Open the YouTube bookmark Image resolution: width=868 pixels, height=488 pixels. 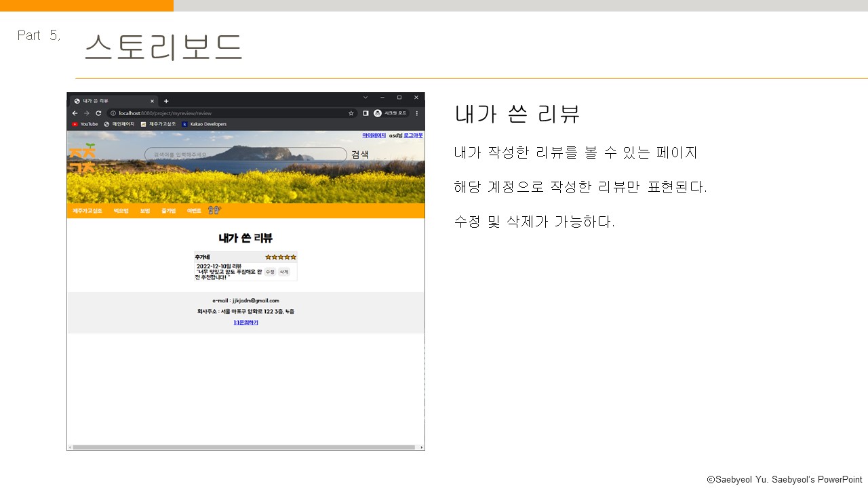coord(85,124)
